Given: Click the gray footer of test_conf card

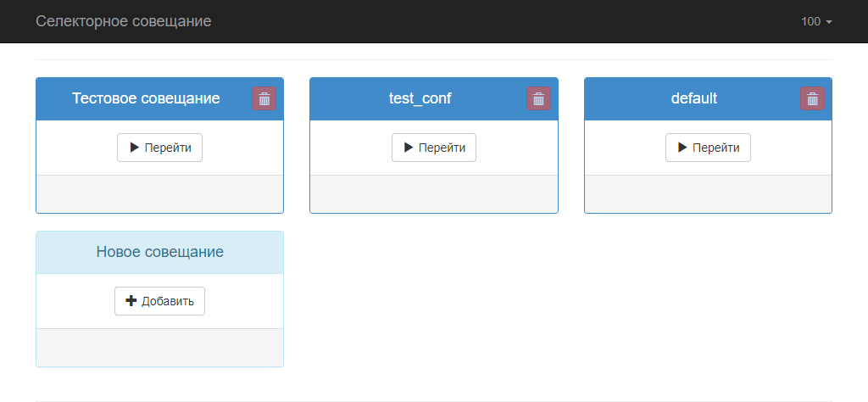Looking at the screenshot, I should (434, 194).
